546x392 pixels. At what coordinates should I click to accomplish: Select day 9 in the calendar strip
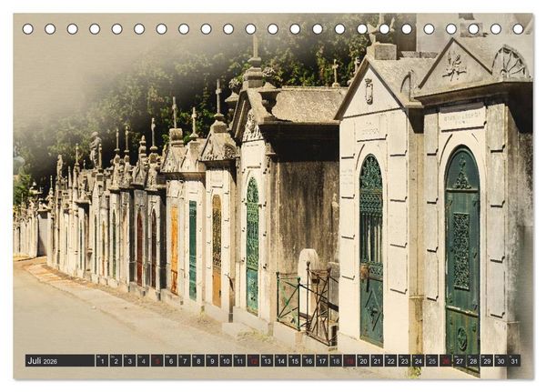pyautogui.click(x=212, y=361)
